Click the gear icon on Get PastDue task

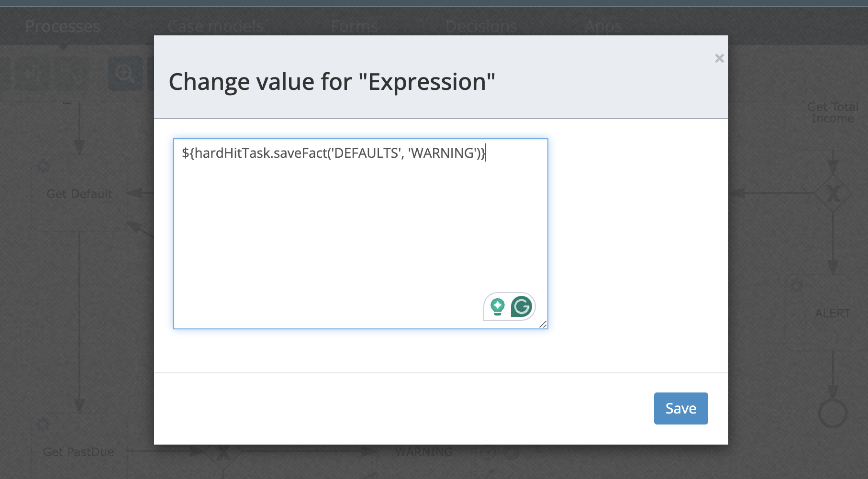[x=44, y=424]
